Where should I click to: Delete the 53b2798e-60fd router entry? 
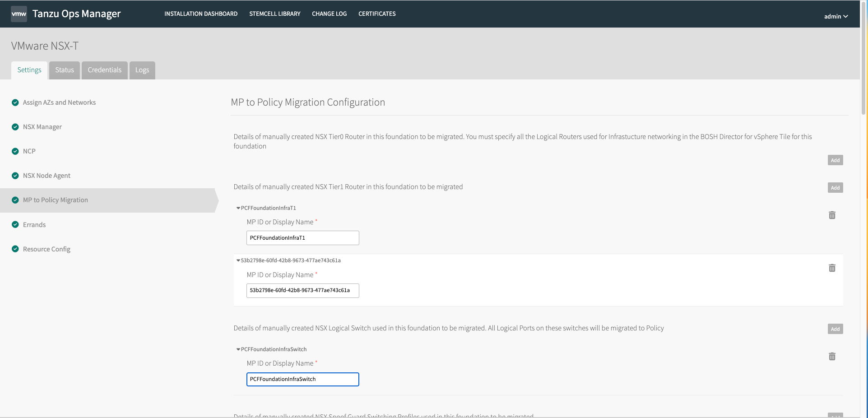coord(832,268)
